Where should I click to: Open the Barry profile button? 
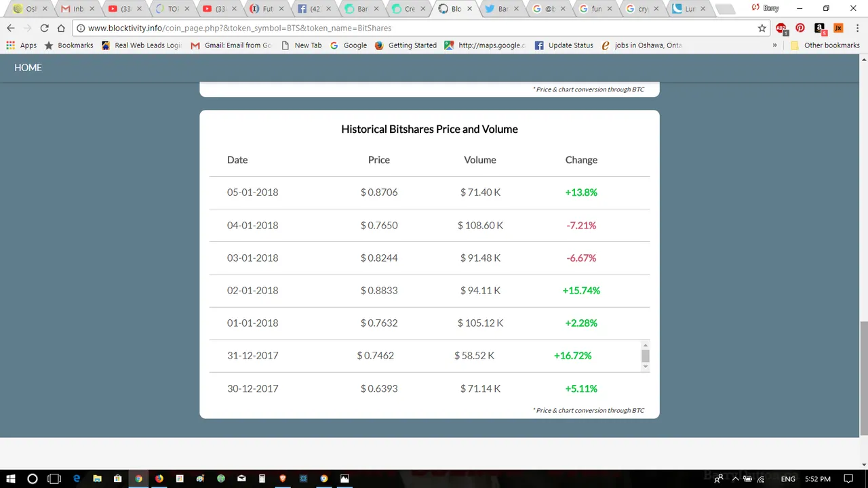pyautogui.click(x=765, y=8)
